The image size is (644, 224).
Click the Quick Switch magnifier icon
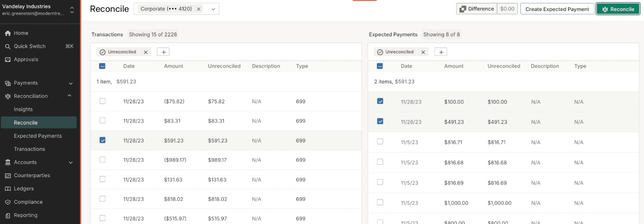(x=8, y=46)
